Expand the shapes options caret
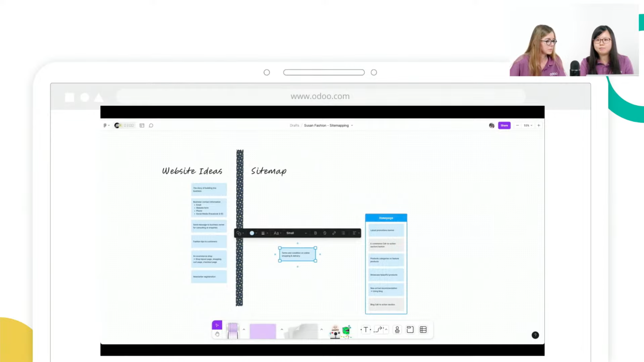Image resolution: width=644 pixels, height=362 pixels. [322, 330]
